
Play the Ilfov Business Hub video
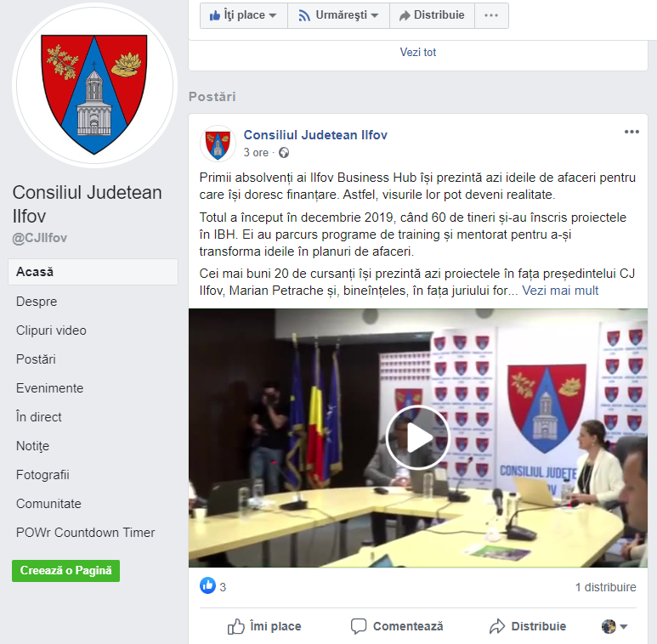click(418, 438)
